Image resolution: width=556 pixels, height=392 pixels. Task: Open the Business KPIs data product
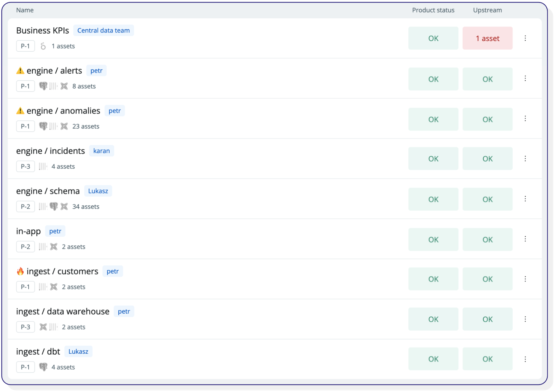coord(43,30)
